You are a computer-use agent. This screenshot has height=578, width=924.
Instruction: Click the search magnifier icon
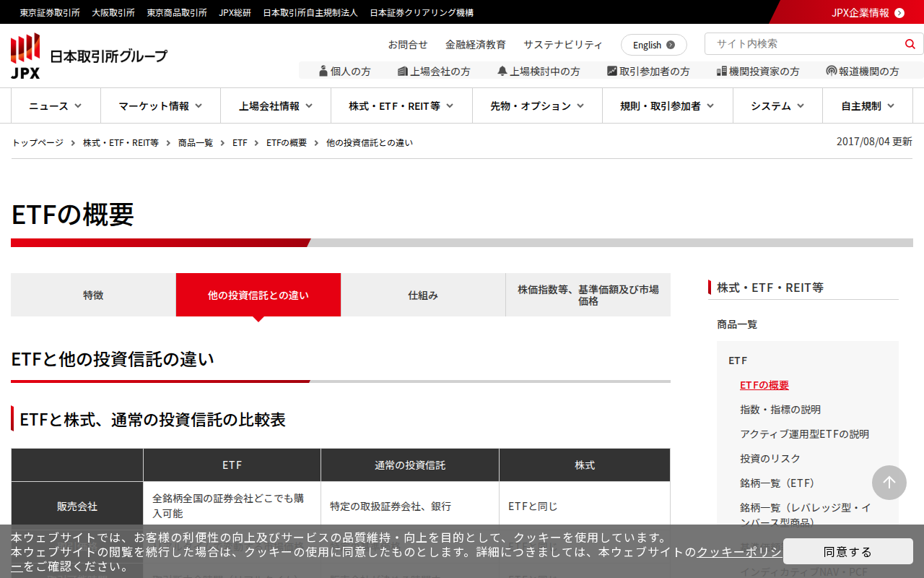tap(910, 44)
